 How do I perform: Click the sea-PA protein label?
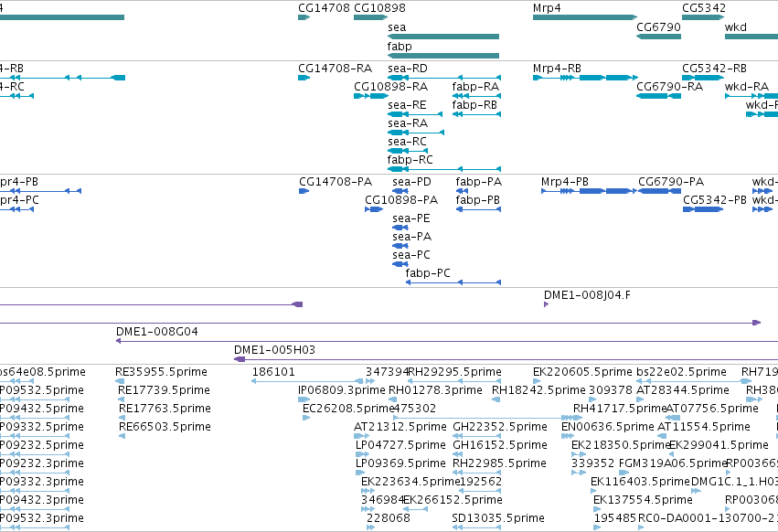click(411, 237)
